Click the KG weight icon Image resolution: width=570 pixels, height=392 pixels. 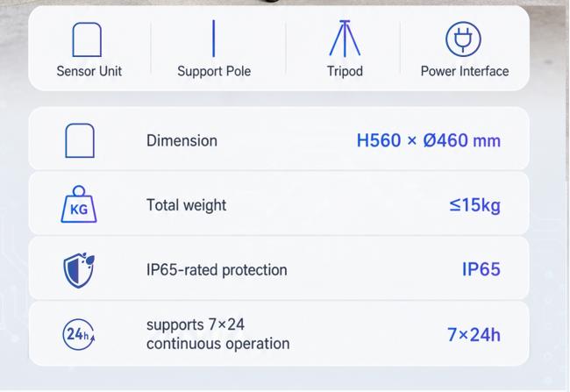click(79, 204)
